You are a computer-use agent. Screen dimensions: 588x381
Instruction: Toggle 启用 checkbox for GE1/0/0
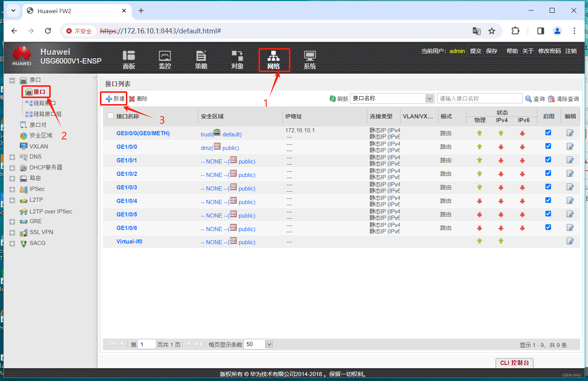pos(548,146)
